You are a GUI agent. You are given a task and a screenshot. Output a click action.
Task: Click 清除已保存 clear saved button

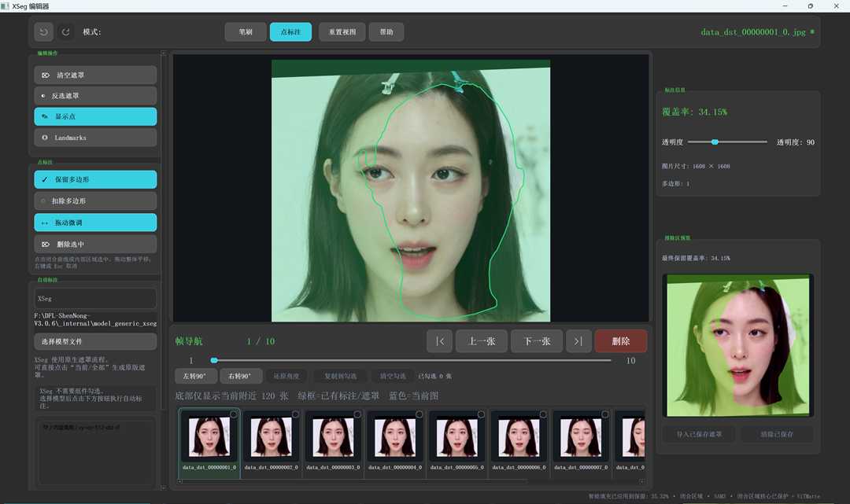(777, 434)
